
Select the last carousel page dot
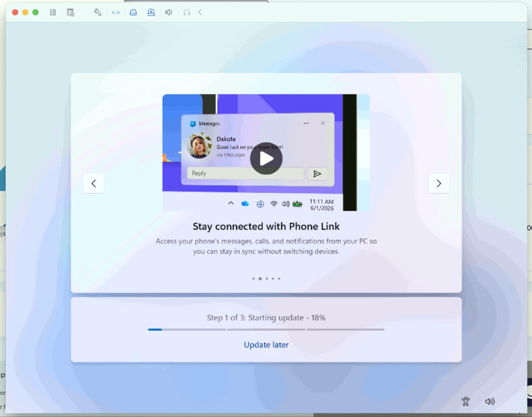tap(279, 279)
